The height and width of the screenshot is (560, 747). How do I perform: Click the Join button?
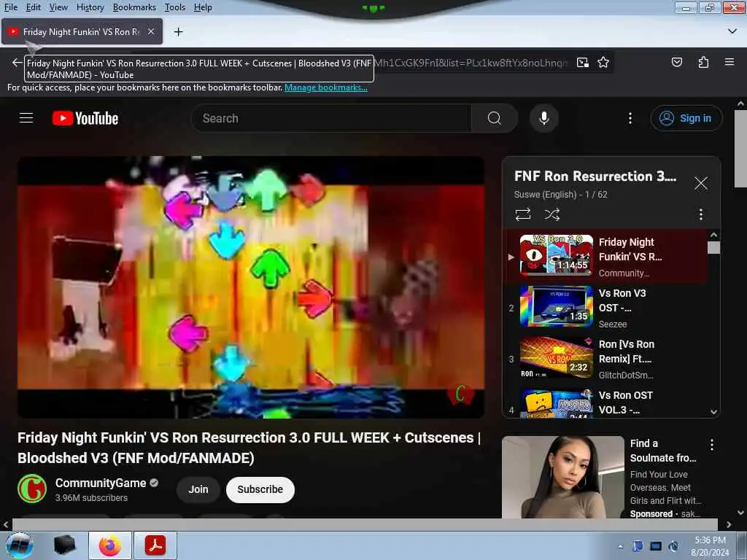(x=198, y=489)
